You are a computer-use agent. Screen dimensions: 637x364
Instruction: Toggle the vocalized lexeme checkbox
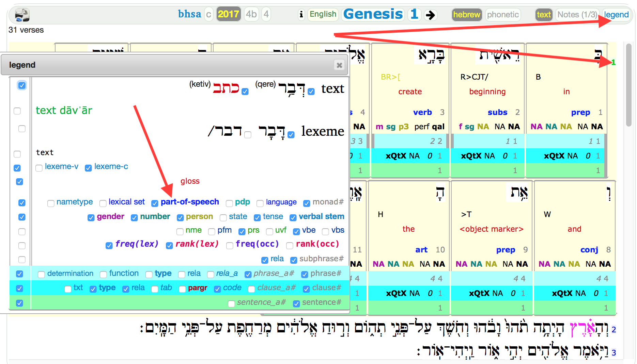[x=291, y=135]
